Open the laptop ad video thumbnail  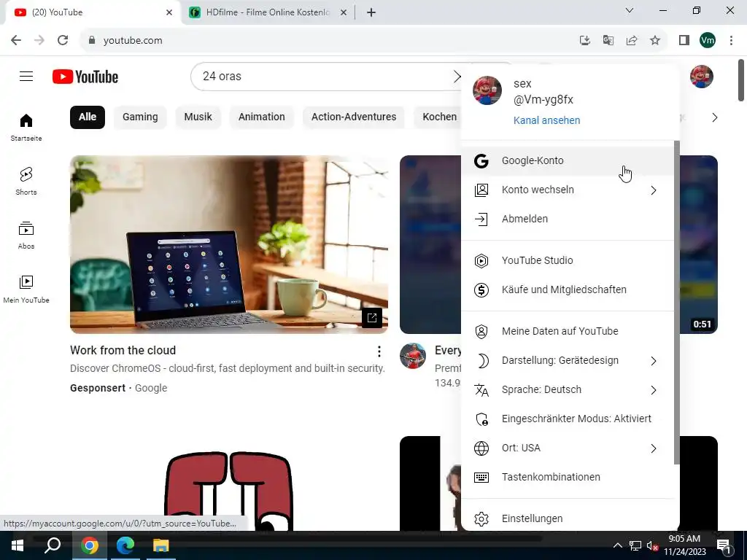click(228, 244)
